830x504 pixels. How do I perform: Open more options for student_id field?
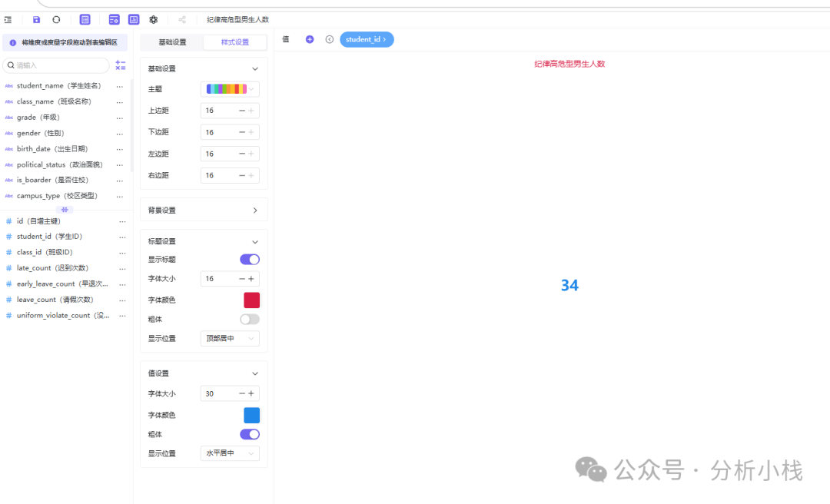pyautogui.click(x=122, y=237)
